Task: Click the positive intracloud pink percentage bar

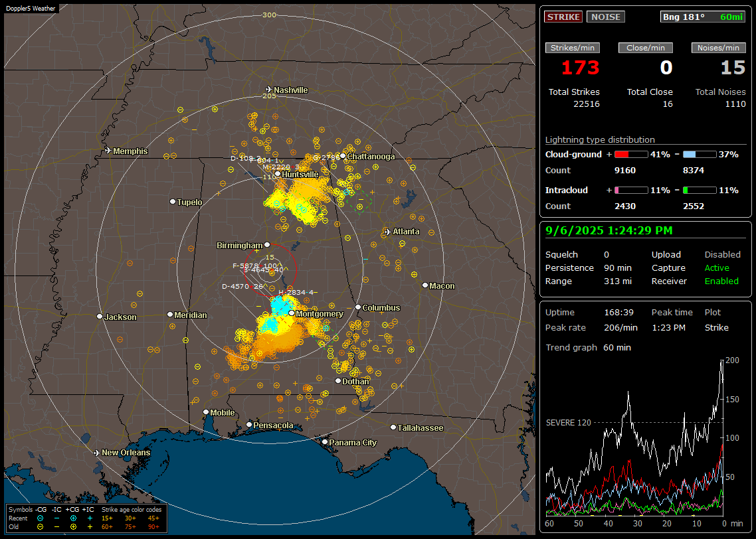Action: (631, 191)
